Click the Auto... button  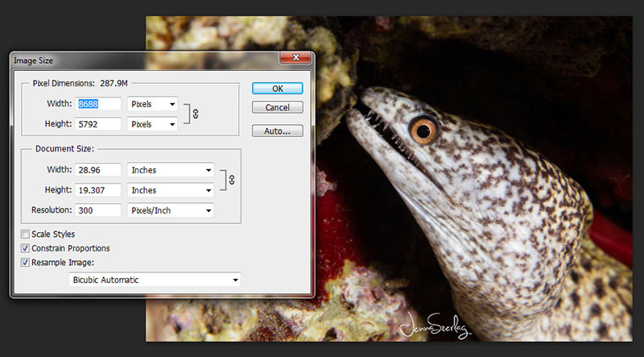click(277, 131)
